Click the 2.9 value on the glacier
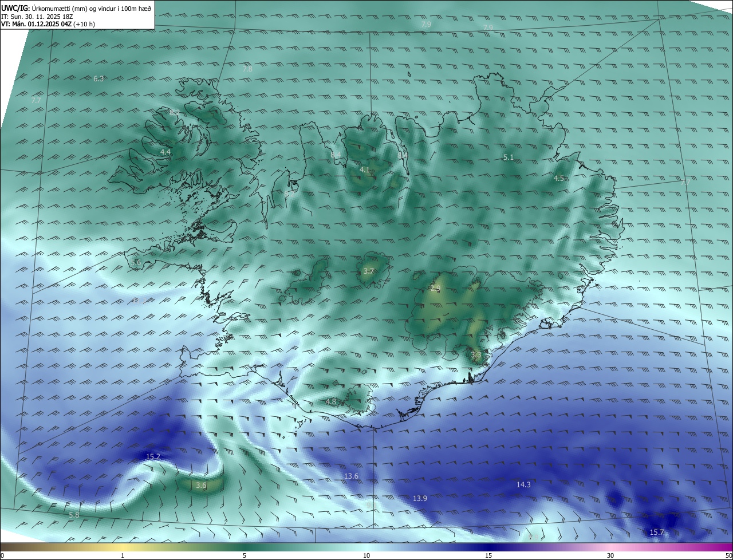The width and height of the screenshot is (733, 560). [x=435, y=289]
